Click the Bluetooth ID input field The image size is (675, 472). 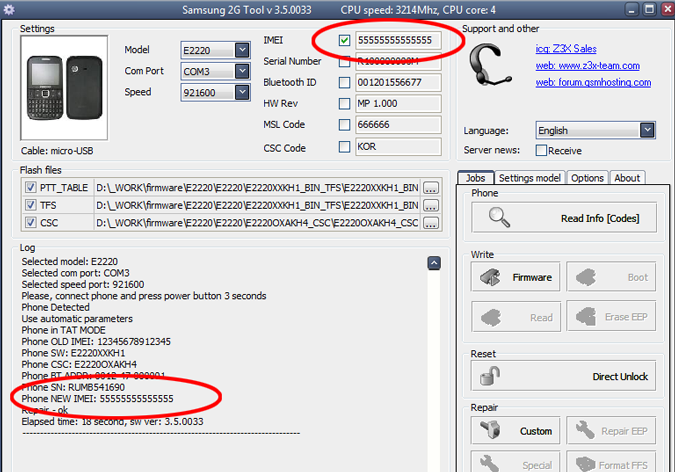click(398, 82)
